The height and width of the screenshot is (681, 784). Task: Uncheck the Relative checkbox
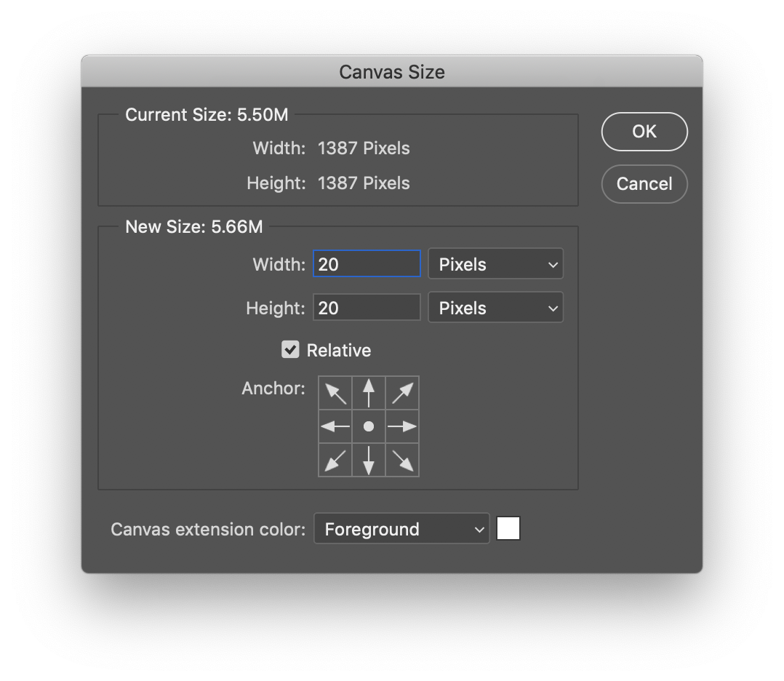click(x=290, y=349)
